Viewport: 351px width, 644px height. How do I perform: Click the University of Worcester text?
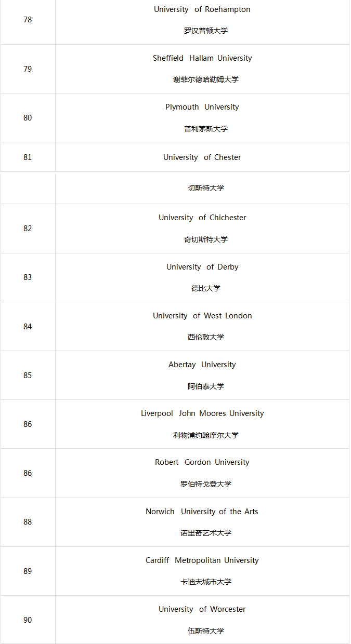pos(202,609)
